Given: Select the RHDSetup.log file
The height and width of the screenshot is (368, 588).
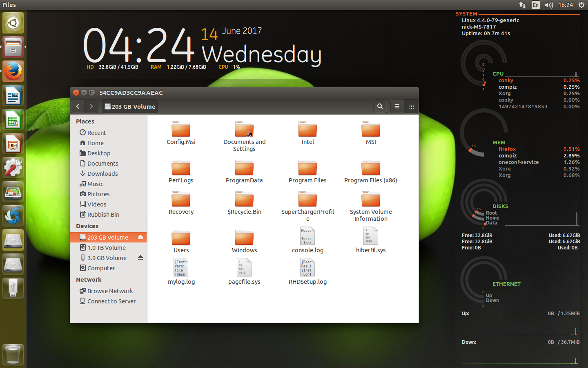Looking at the screenshot, I should (307, 272).
